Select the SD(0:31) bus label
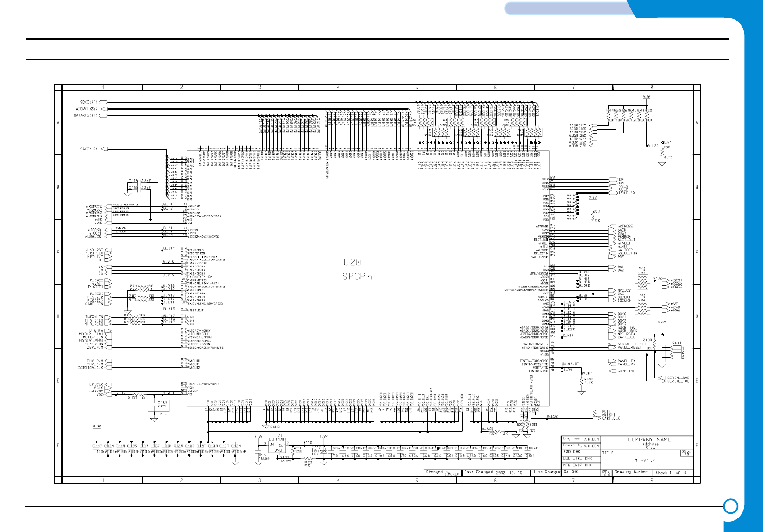 [x=89, y=102]
